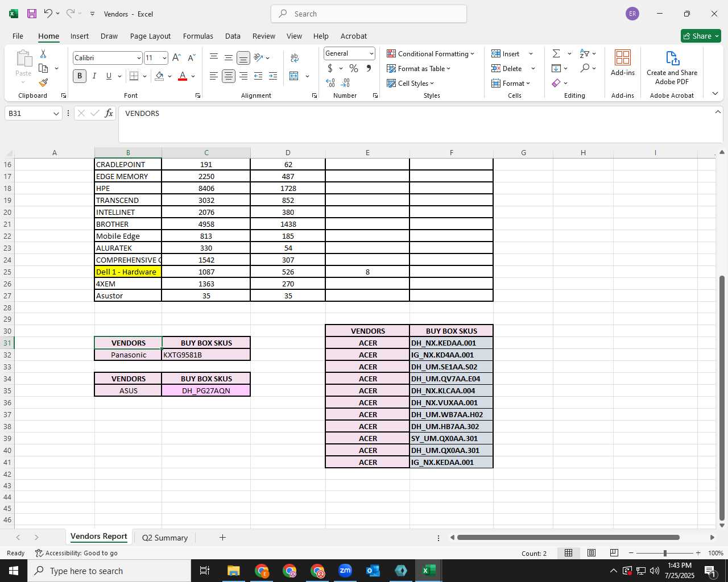Click the Fill Color paint bucket
728x582 pixels.
coord(159,76)
